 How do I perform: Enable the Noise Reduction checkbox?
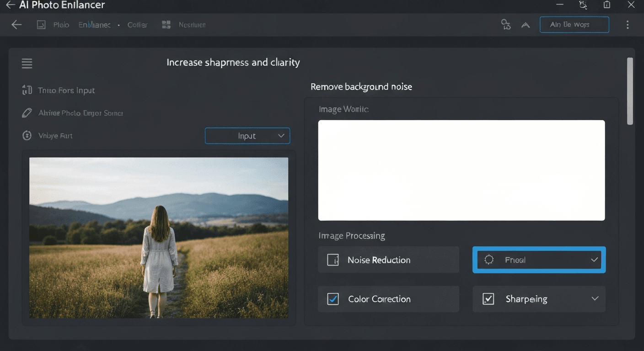click(333, 260)
